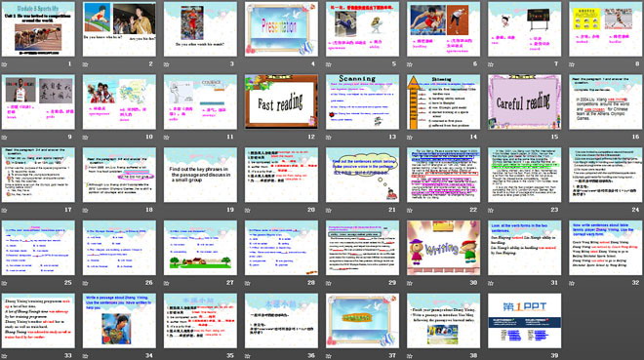Click the animation star below slide 20
The image size is (644, 360).
pos(248,210)
